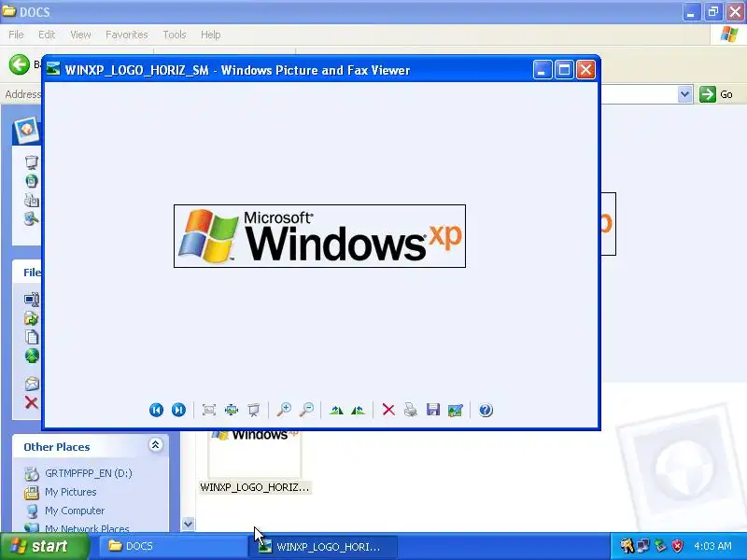The width and height of the screenshot is (747, 560).
Task: Click the Windows XP logo image in viewer
Action: pos(319,236)
